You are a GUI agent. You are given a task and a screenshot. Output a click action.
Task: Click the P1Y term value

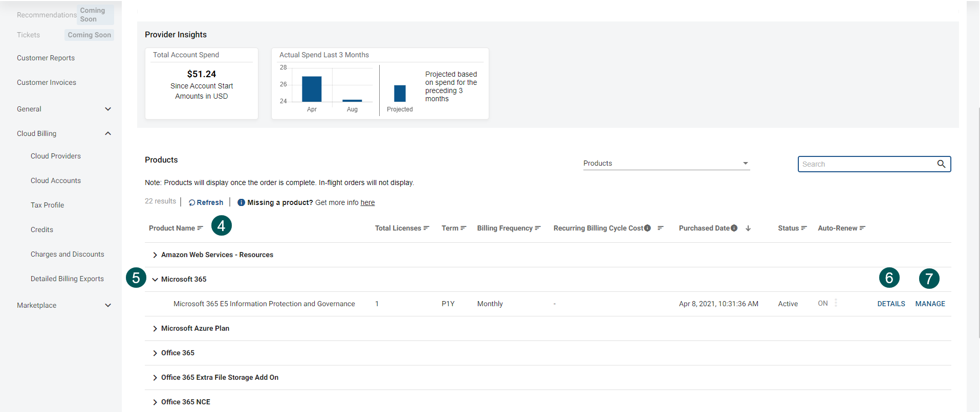(448, 304)
